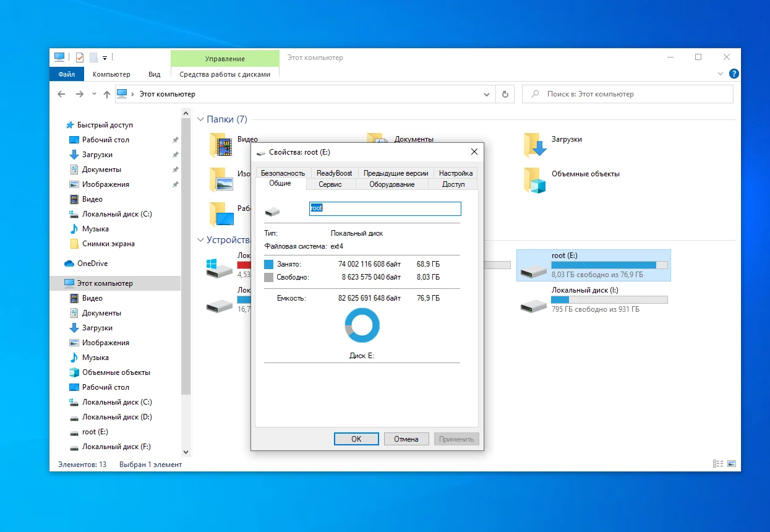Open the Вид ribbon tab
Image resolution: width=770 pixels, height=532 pixels.
pos(155,74)
